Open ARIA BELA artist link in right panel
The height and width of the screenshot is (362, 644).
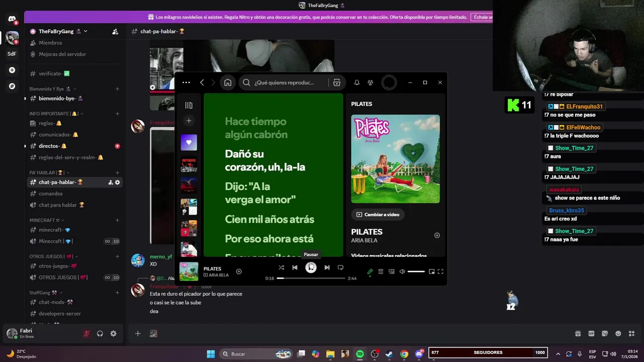coord(364,240)
